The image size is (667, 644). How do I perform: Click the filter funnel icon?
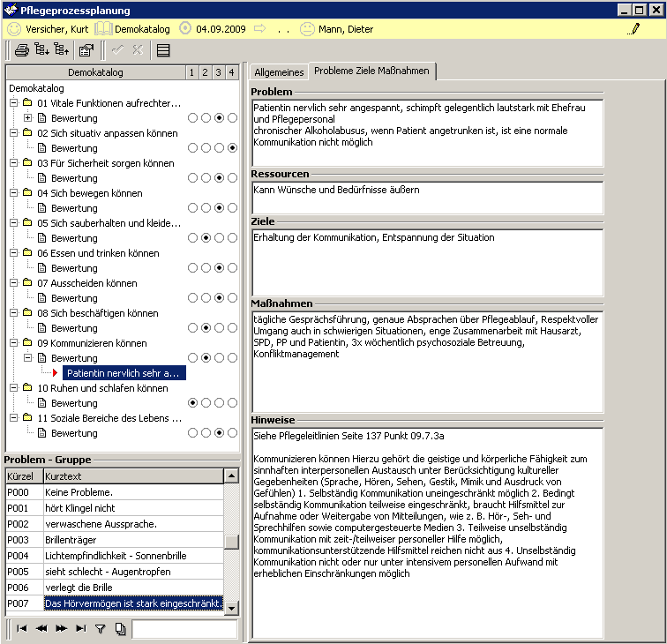click(x=100, y=629)
